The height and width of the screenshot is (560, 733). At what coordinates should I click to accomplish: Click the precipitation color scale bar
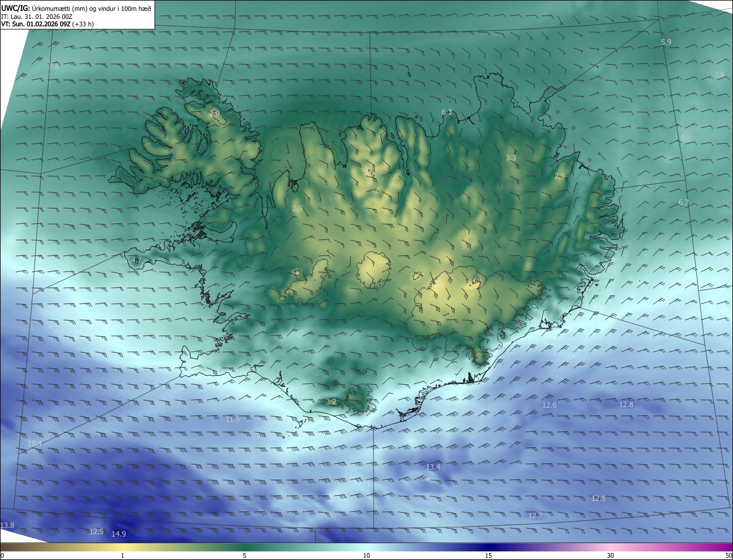[x=366, y=547]
